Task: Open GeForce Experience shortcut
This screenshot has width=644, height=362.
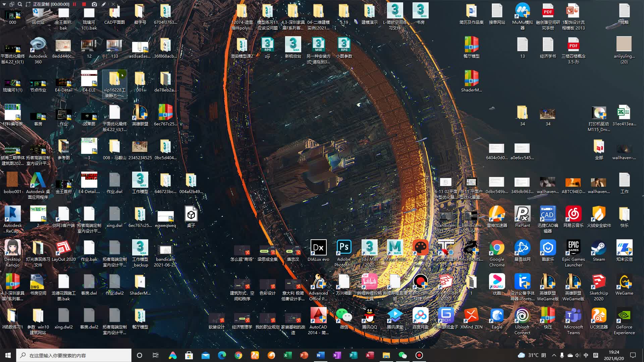Action: click(x=624, y=321)
